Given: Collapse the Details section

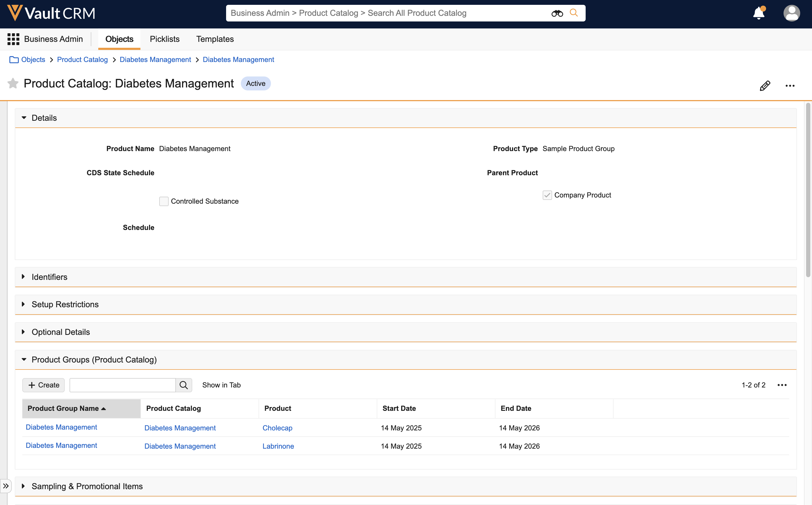Looking at the screenshot, I should (x=24, y=118).
